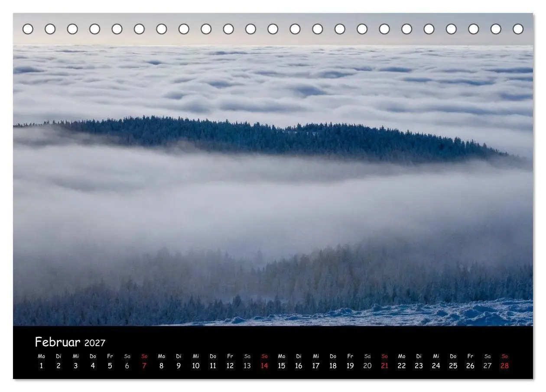
Task: Select day 4 under Do
Action: click(x=93, y=366)
